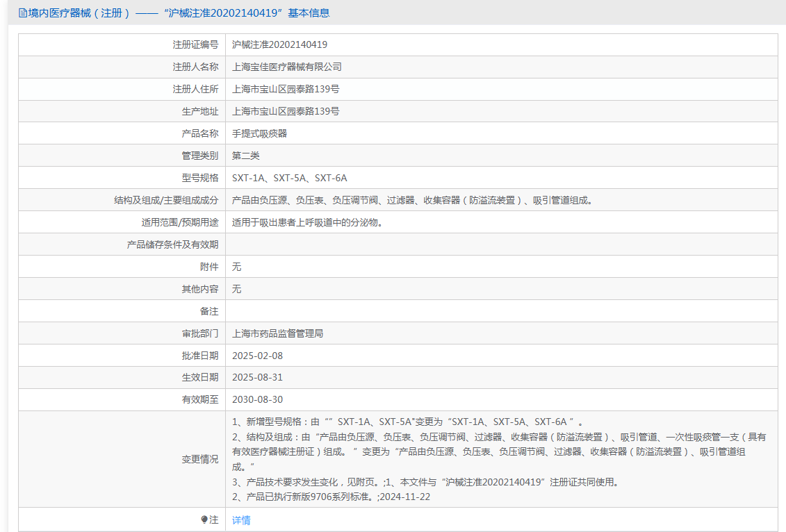Click the 有效期至 label

(200, 399)
